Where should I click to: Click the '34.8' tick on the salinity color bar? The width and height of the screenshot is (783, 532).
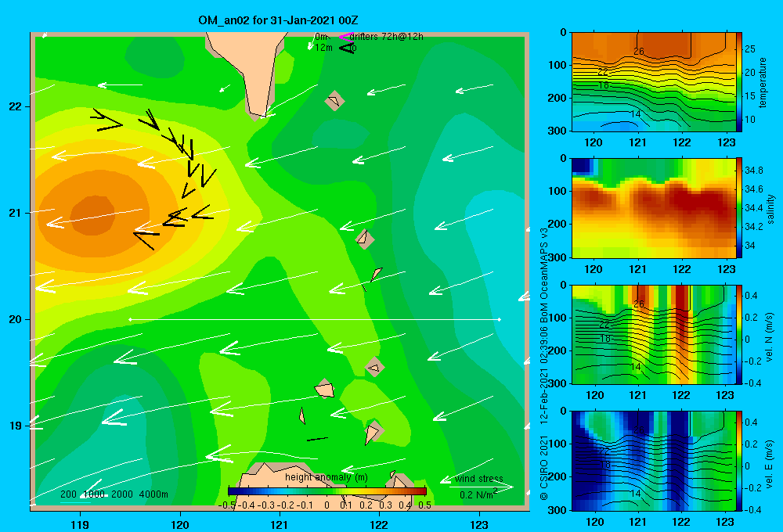753,171
